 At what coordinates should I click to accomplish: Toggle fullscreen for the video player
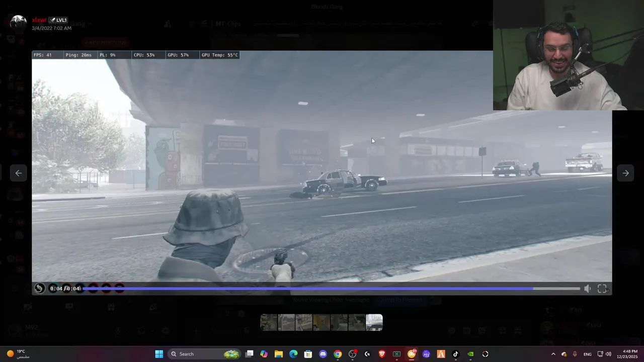pos(602,289)
